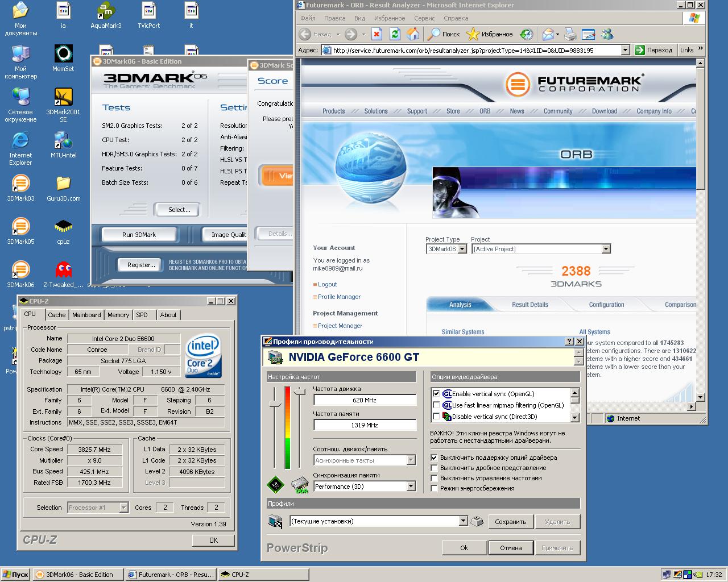This screenshot has width=728, height=582.
Task: Open the Profile Manager link
Action: pyautogui.click(x=339, y=297)
